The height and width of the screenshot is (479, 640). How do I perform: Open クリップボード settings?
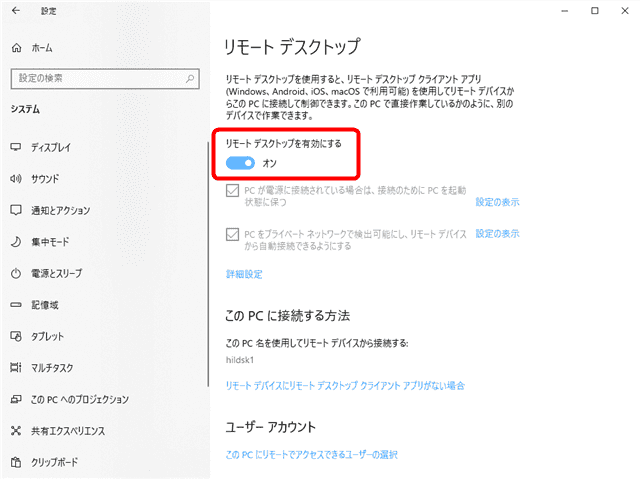pyautogui.click(x=54, y=462)
